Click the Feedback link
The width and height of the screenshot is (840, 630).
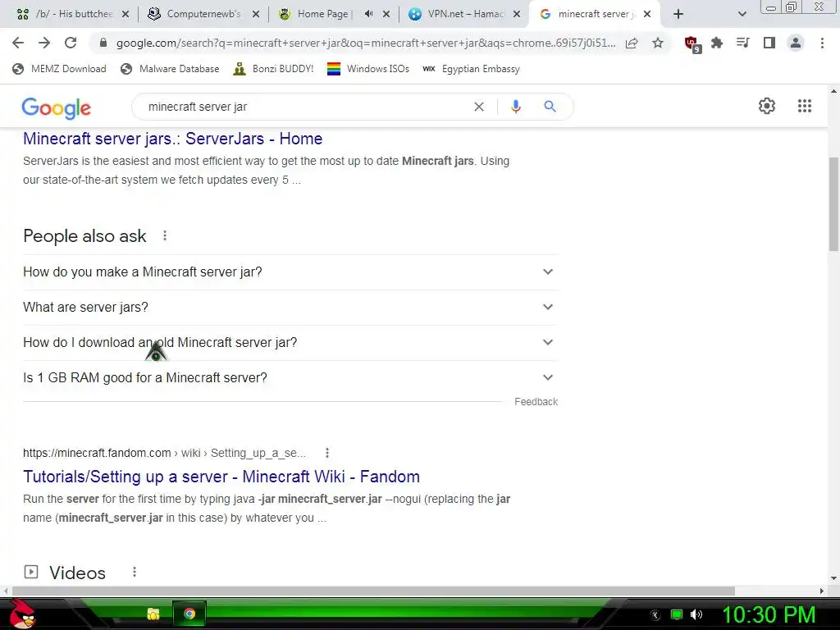536,402
